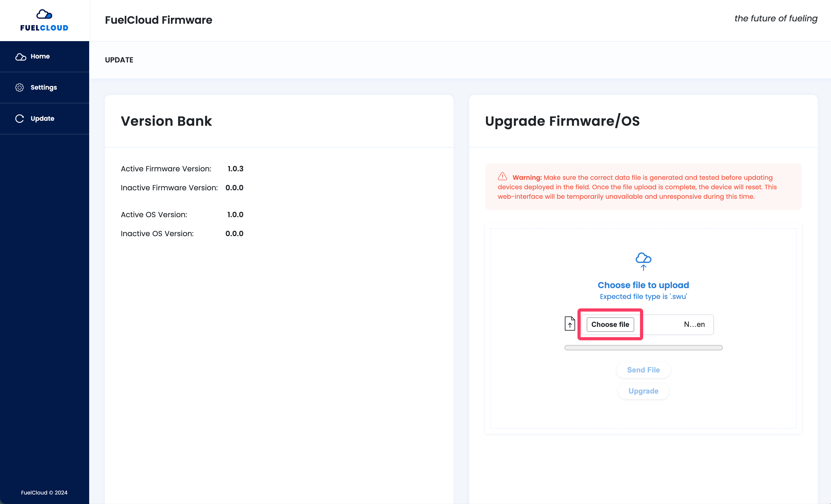The height and width of the screenshot is (504, 831).
Task: Click the Active Firmware Version label
Action: (166, 169)
